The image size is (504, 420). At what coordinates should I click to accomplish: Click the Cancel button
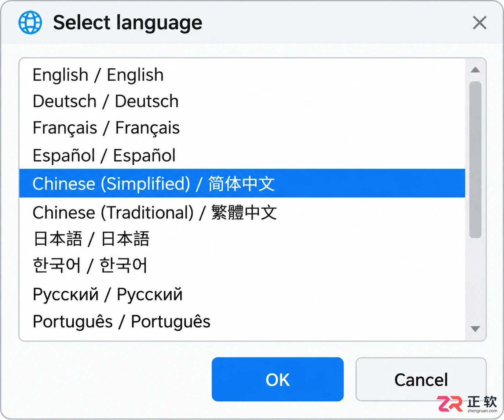point(421,379)
